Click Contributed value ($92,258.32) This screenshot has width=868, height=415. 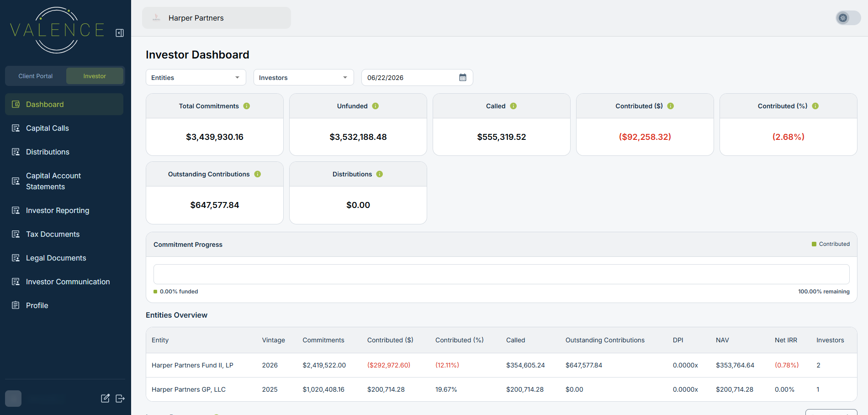pos(645,137)
